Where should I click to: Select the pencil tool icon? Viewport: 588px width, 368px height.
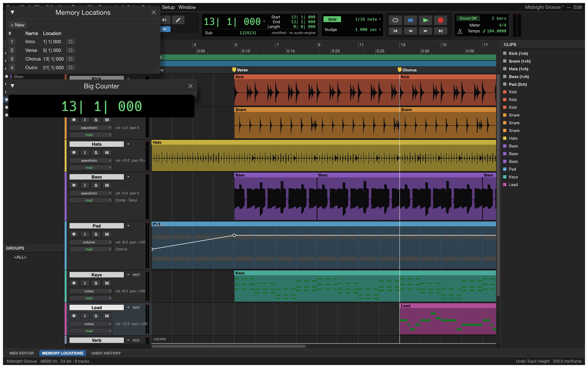click(178, 20)
